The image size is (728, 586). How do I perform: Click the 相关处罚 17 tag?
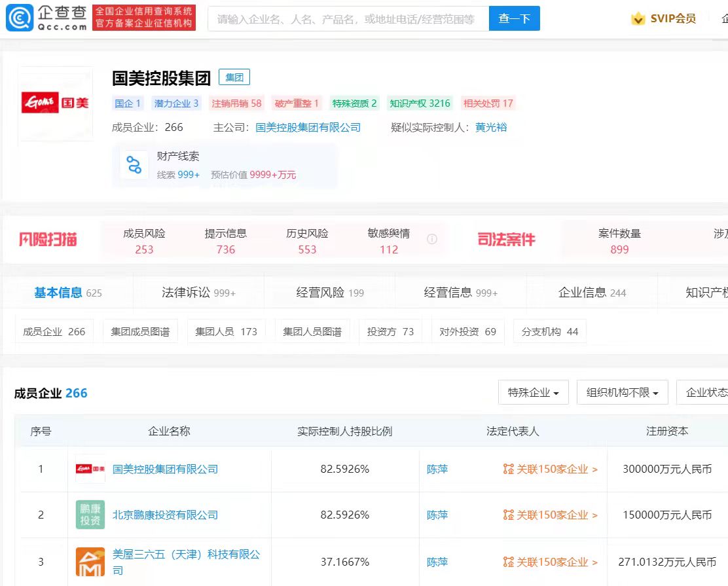(488, 103)
